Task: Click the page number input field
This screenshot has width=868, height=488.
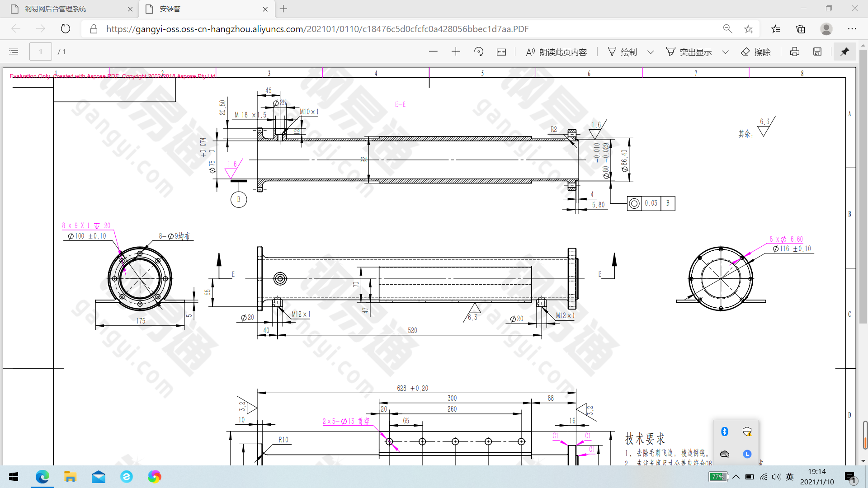Action: 41,52
